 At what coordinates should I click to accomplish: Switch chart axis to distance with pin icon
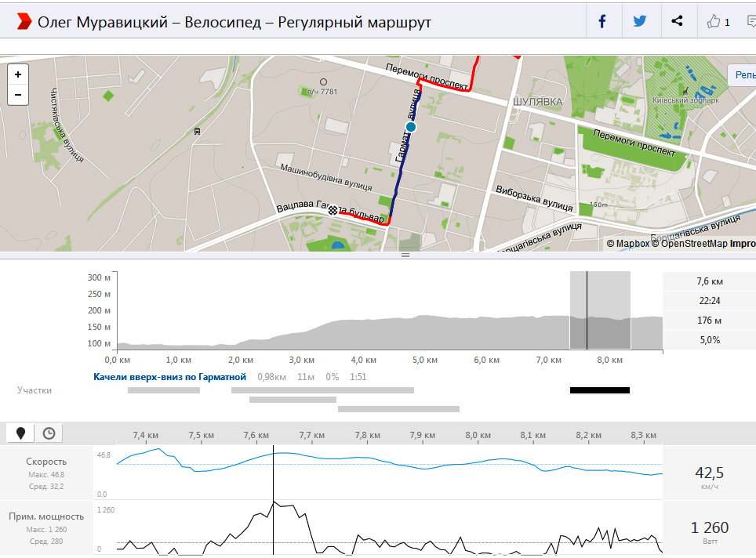pyautogui.click(x=20, y=433)
